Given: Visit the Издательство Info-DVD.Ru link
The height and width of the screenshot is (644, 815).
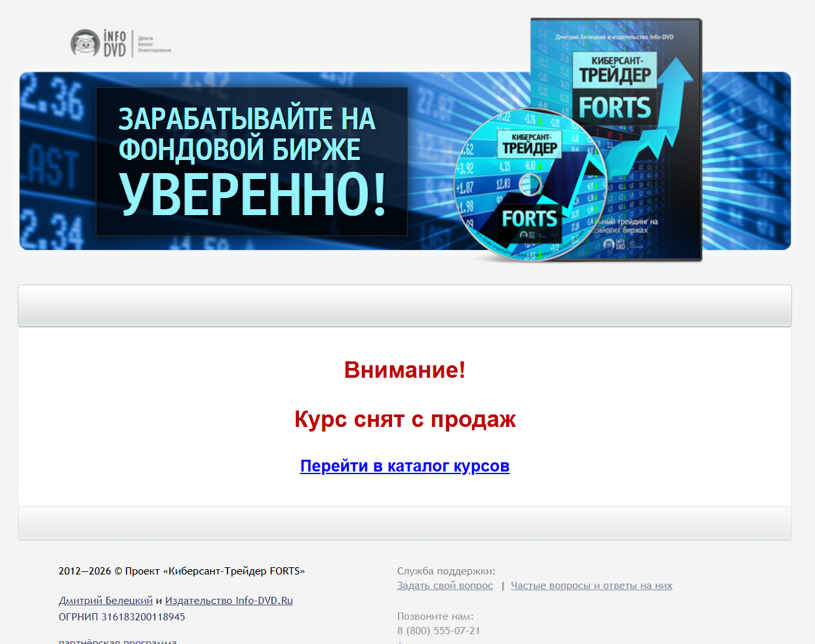Looking at the screenshot, I should (x=229, y=600).
